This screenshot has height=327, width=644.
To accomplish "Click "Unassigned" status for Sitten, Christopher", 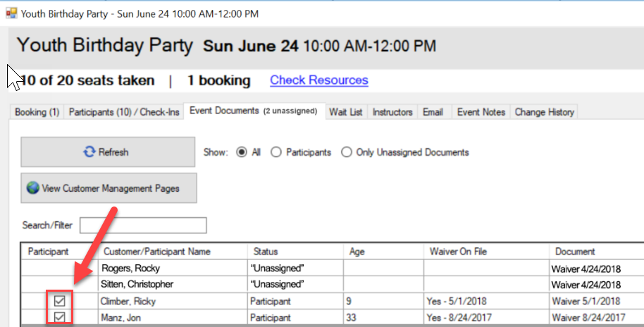I will click(x=277, y=284).
